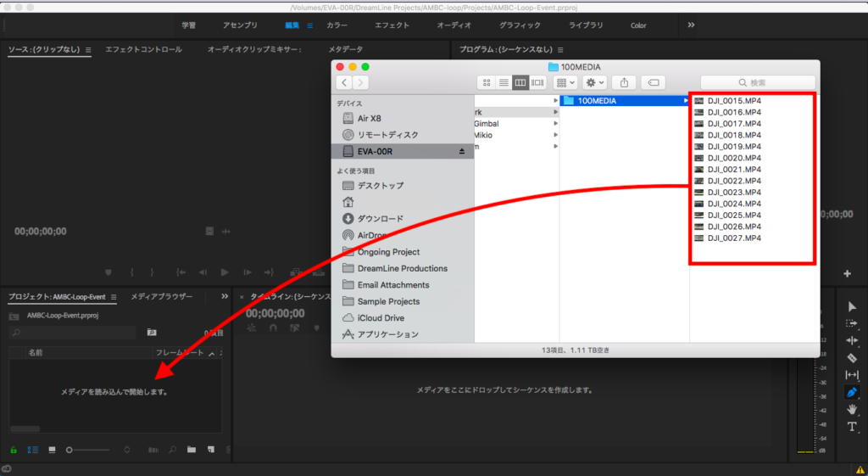This screenshot has width=868, height=476.
Task: Open Finder gear action menu
Action: tap(595, 82)
